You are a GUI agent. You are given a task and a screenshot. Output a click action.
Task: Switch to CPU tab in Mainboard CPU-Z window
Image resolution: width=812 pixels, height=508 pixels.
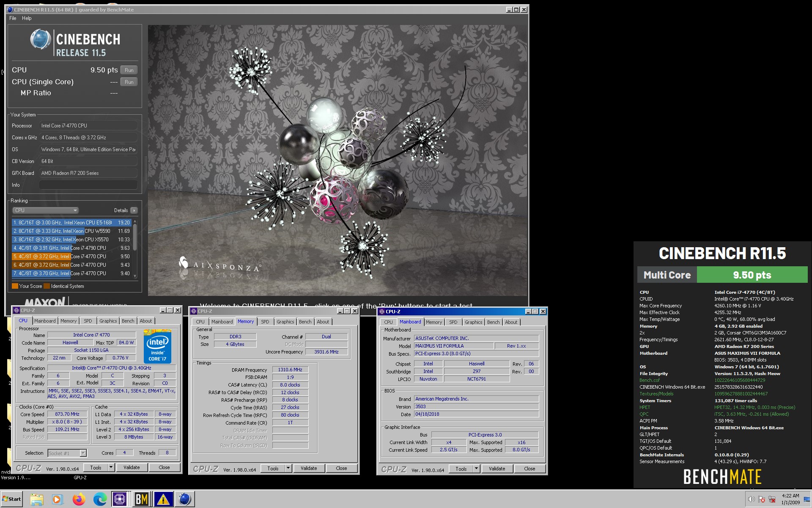click(388, 322)
